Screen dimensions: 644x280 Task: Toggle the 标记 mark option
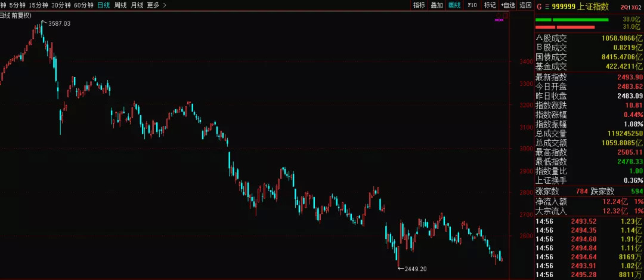490,5
